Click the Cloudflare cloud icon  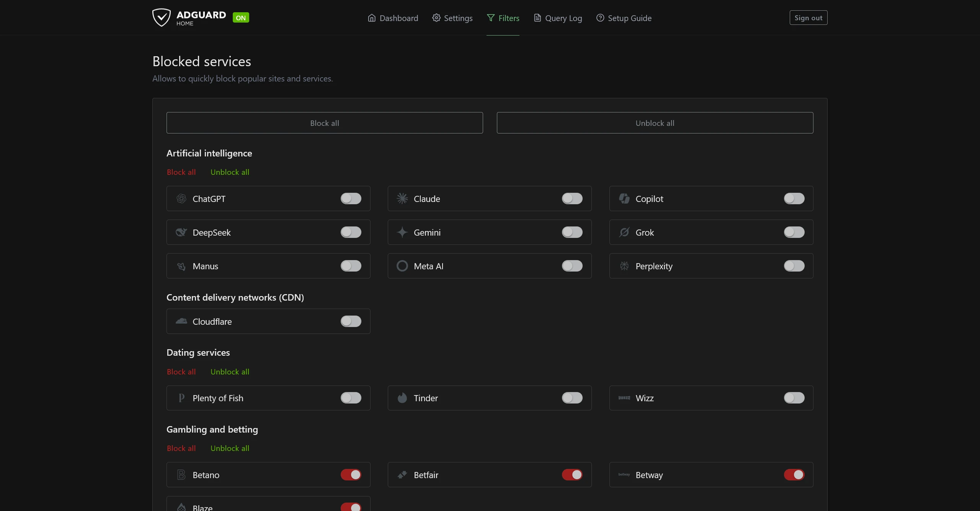point(181,321)
